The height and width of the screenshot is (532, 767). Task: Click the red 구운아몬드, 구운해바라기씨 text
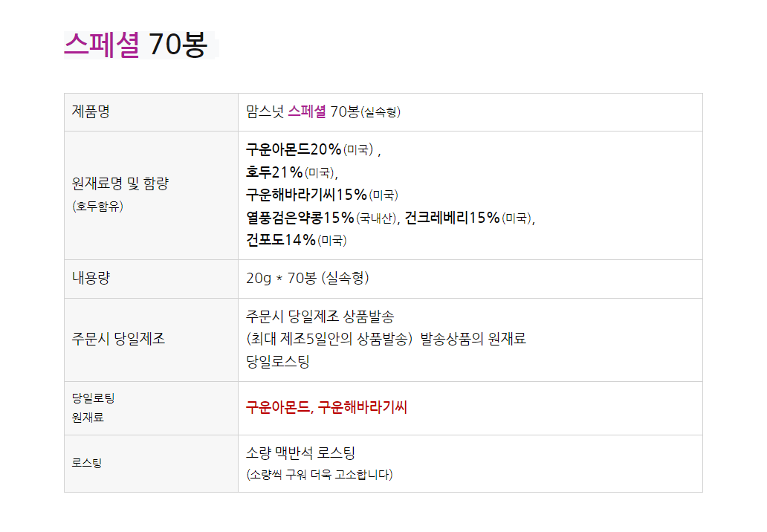326,407
